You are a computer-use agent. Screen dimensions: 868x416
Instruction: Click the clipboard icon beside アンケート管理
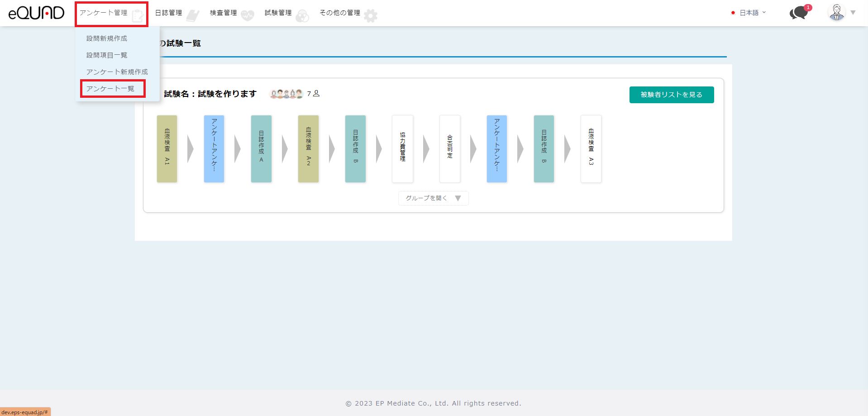click(x=138, y=16)
